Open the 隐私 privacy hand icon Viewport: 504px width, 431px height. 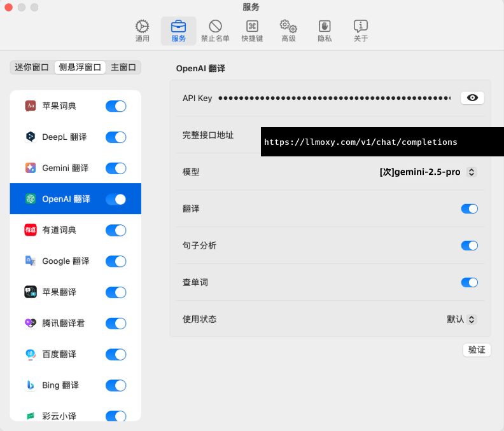(325, 27)
